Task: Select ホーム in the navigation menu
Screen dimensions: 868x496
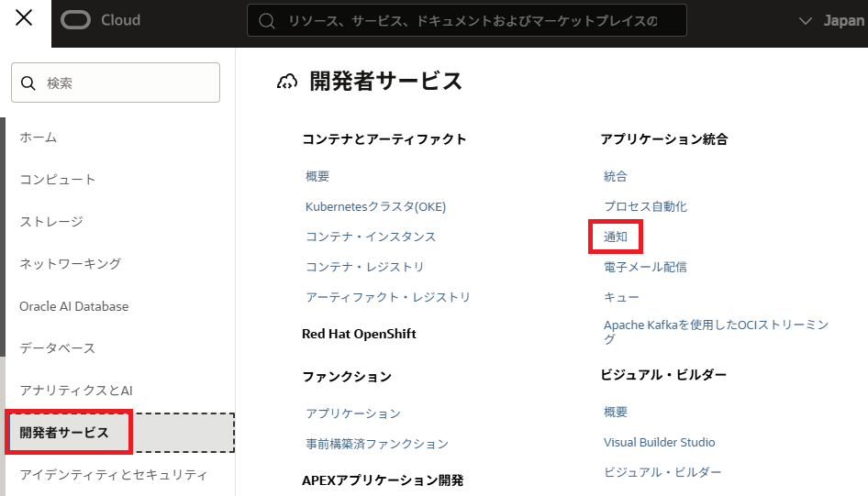Action: tap(39, 138)
